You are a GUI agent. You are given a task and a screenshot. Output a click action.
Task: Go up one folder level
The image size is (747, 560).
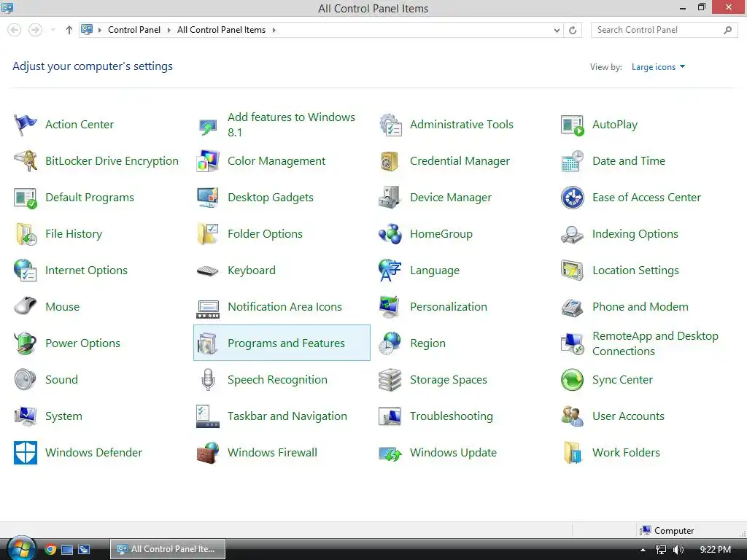click(x=69, y=30)
